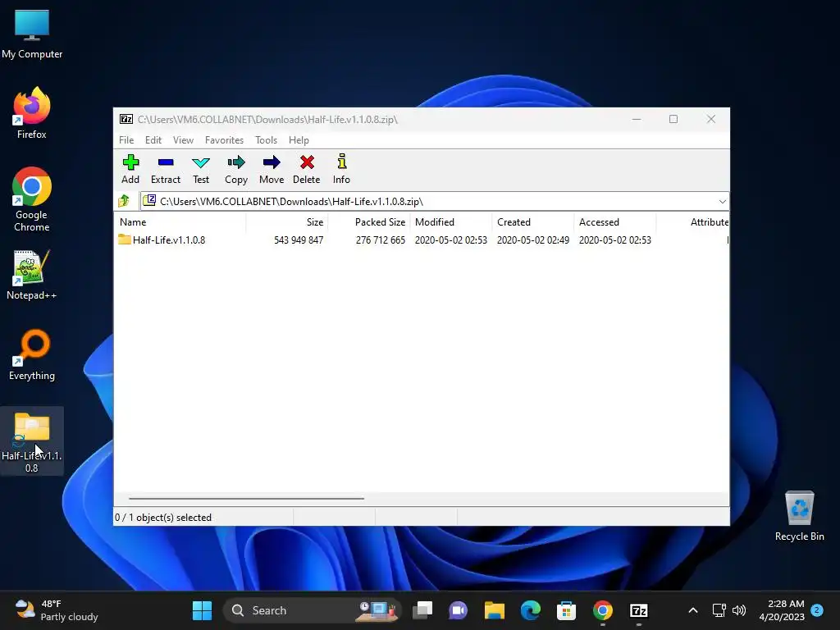Sort by the Size column header
Image resolution: width=840 pixels, height=630 pixels.
click(x=287, y=221)
